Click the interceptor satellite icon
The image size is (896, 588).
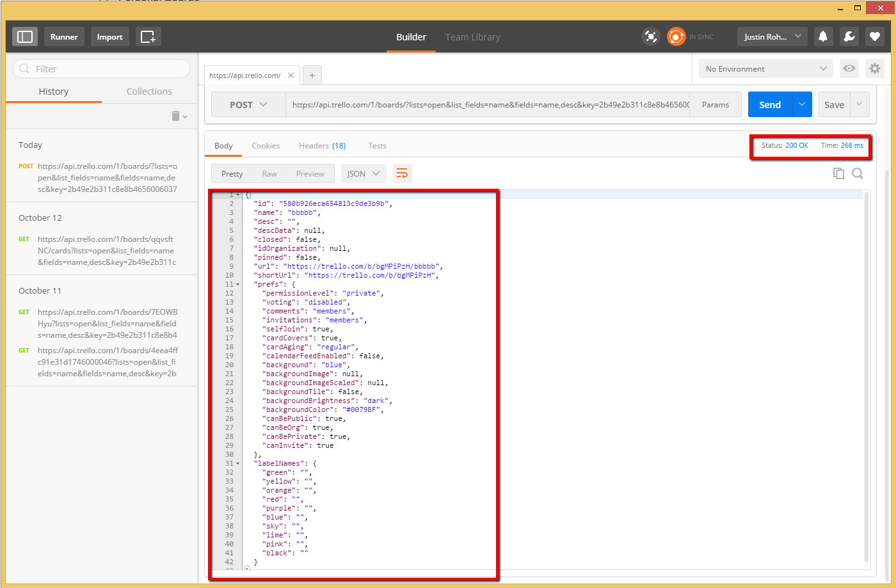pos(651,36)
